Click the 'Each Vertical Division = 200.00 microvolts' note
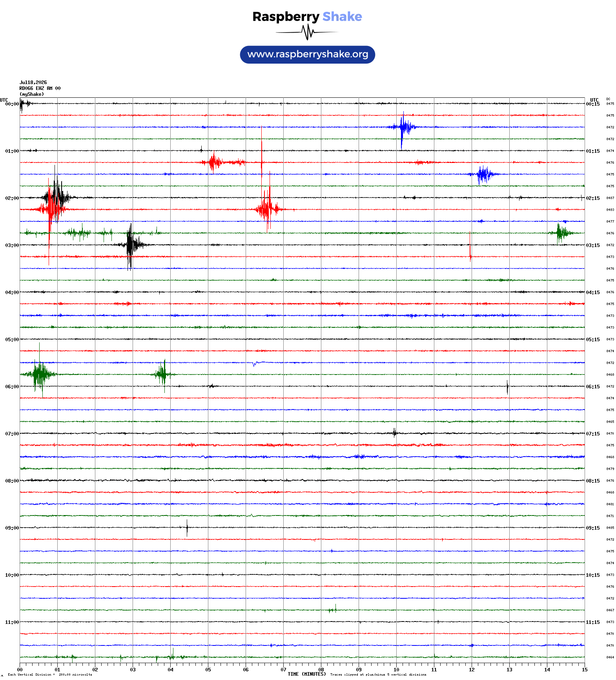The height and width of the screenshot is (680, 616). [x=50, y=675]
